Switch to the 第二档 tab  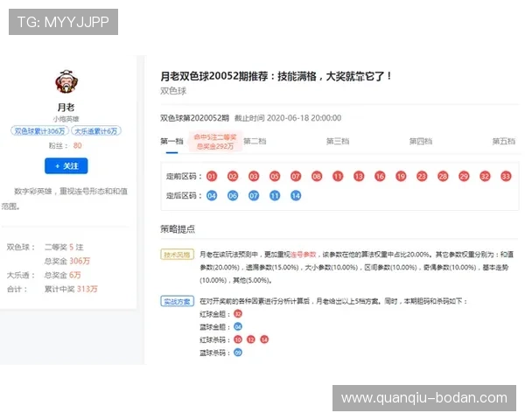click(255, 142)
